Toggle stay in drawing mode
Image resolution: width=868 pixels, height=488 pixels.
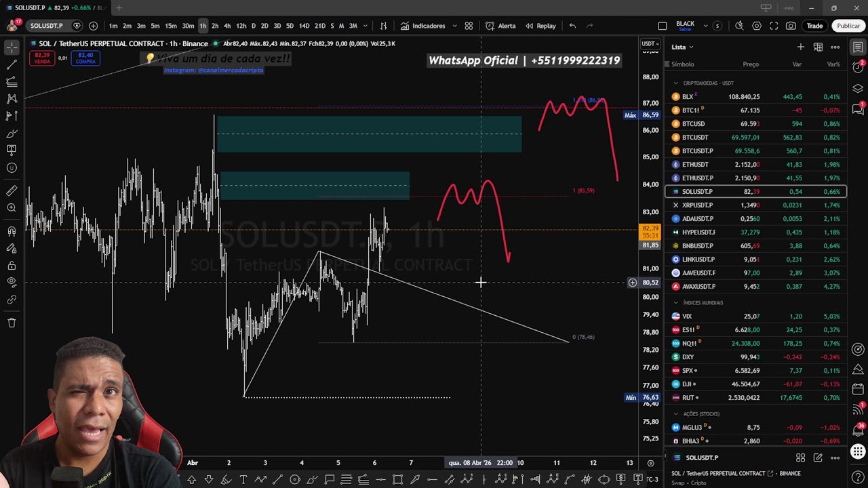(x=12, y=248)
